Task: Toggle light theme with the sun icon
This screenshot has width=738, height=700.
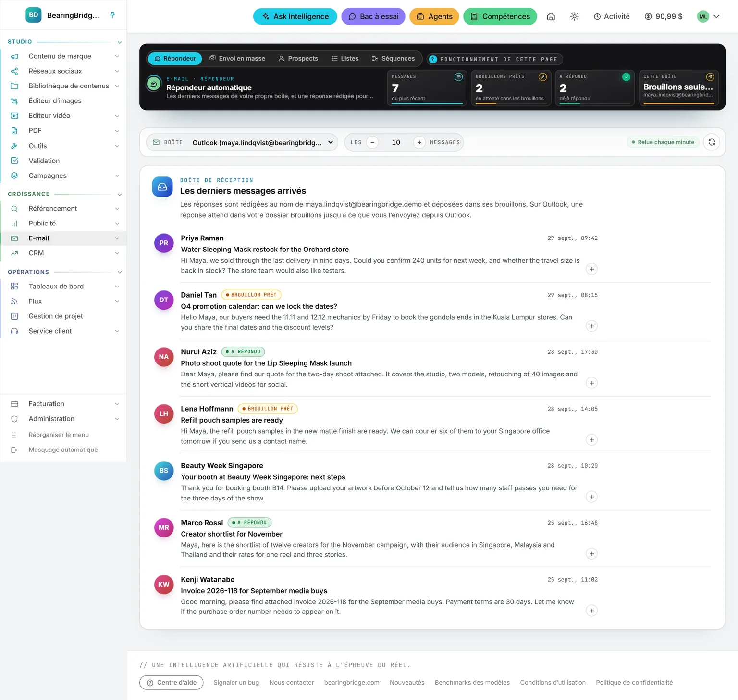Action: point(574,16)
